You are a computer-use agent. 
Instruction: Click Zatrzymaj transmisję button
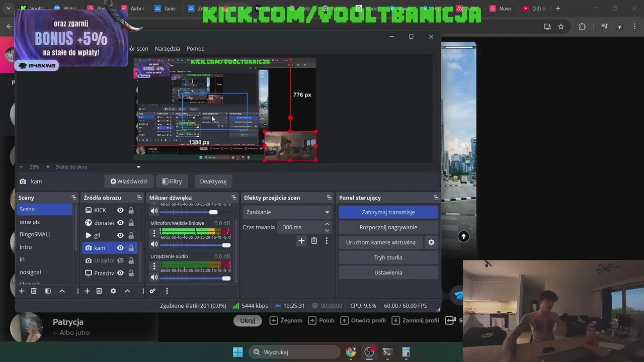(x=388, y=212)
